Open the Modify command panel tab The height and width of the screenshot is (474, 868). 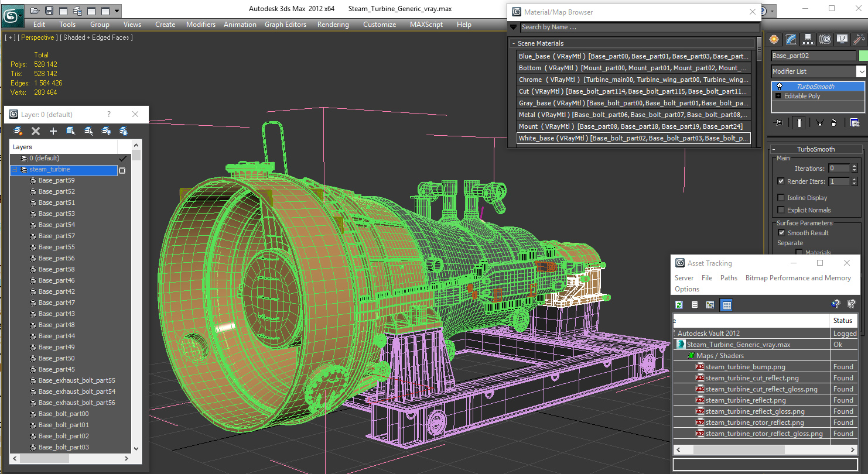tap(791, 39)
